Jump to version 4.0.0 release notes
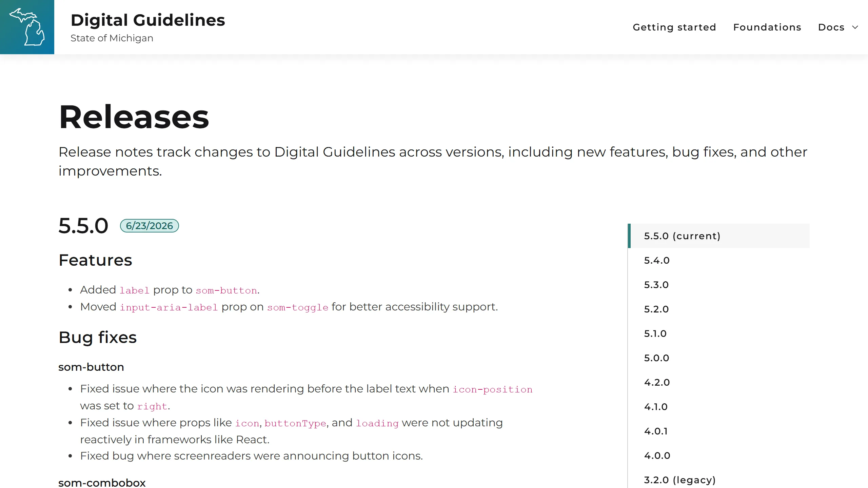Viewport: 868px width, 488px height. tap(719, 455)
